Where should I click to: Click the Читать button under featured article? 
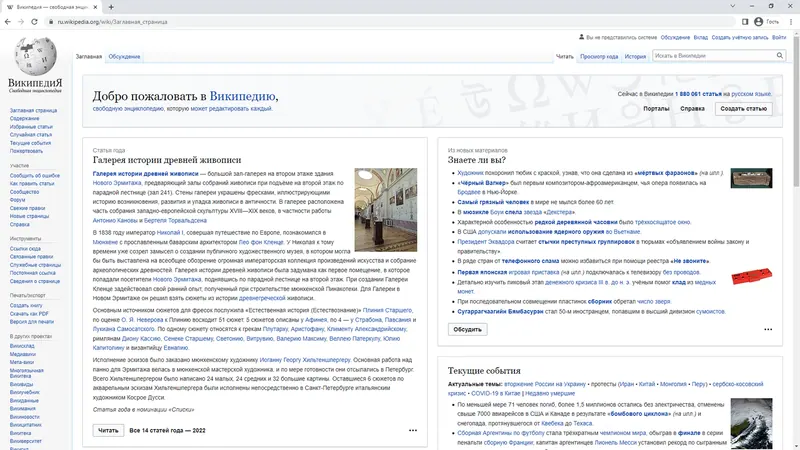(108, 431)
